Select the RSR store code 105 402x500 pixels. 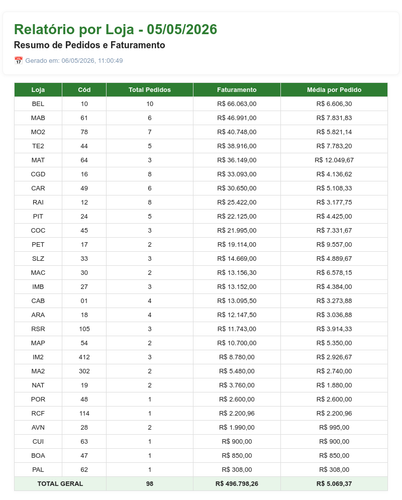84,329
